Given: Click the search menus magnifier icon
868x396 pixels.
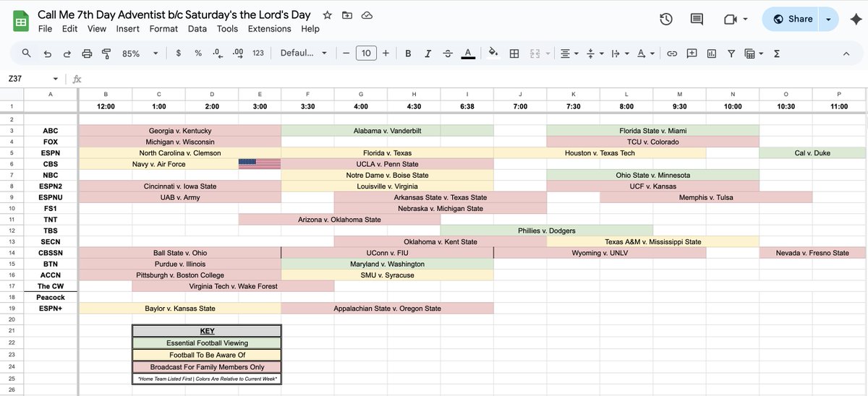Looking at the screenshot, I should tap(27, 53).
